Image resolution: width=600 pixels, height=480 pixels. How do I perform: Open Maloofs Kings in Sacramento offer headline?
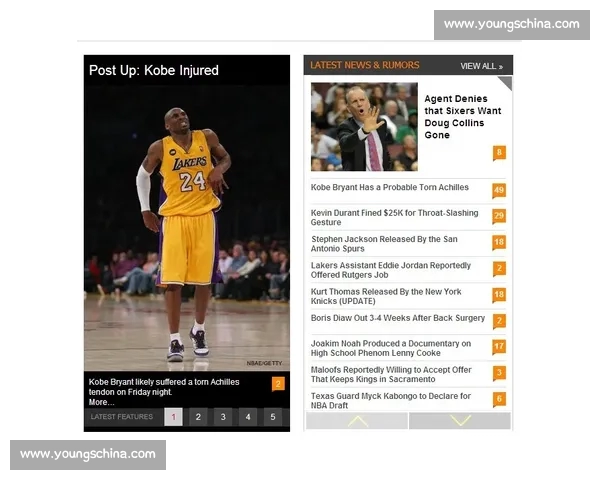(391, 374)
